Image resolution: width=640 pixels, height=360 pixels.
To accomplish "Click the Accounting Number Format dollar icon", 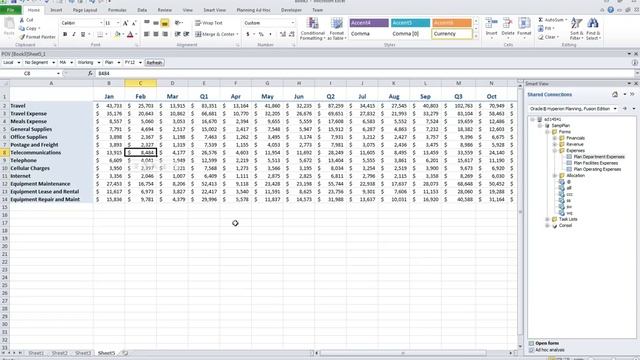I will click(248, 34).
